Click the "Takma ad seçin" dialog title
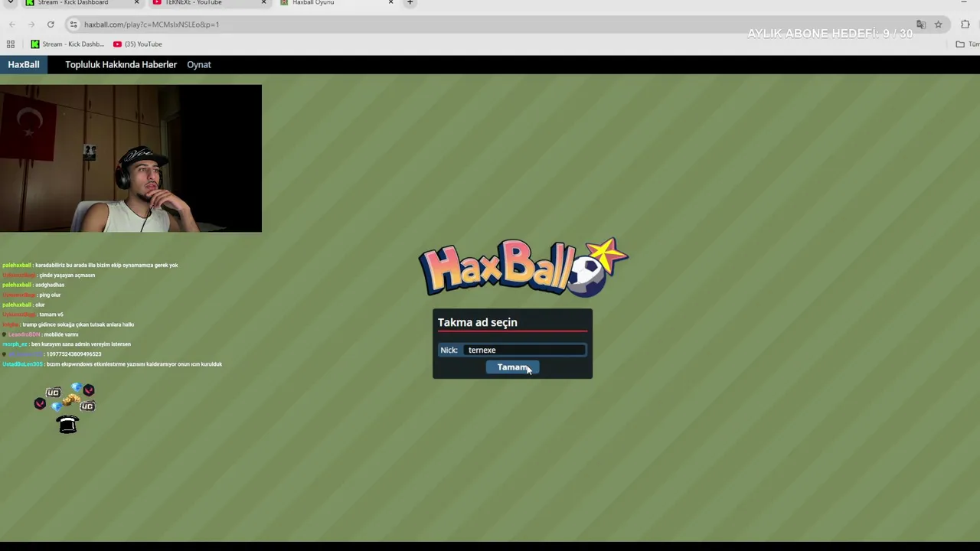Image resolution: width=980 pixels, height=551 pixels. [478, 322]
